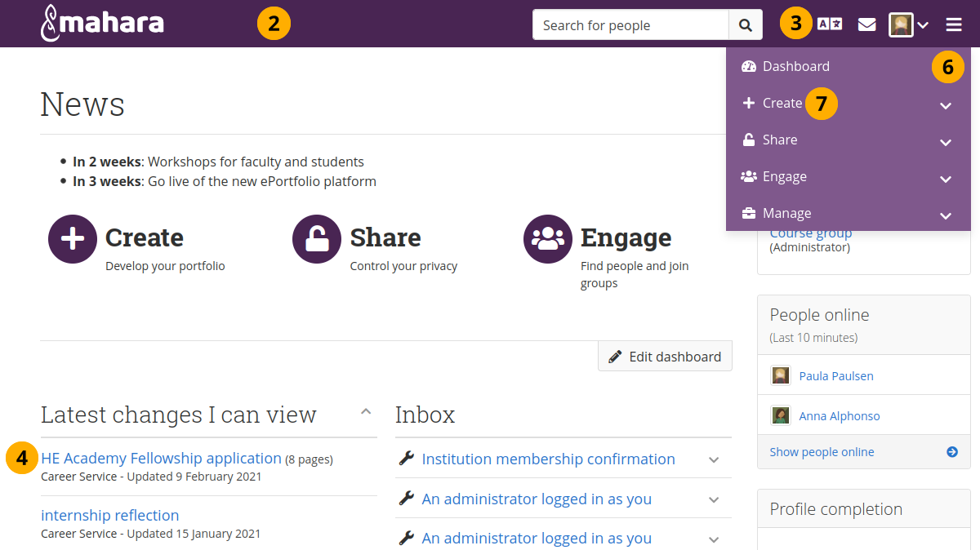Expand the Create submenu chevron
This screenshot has width=980, height=550.
946,105
